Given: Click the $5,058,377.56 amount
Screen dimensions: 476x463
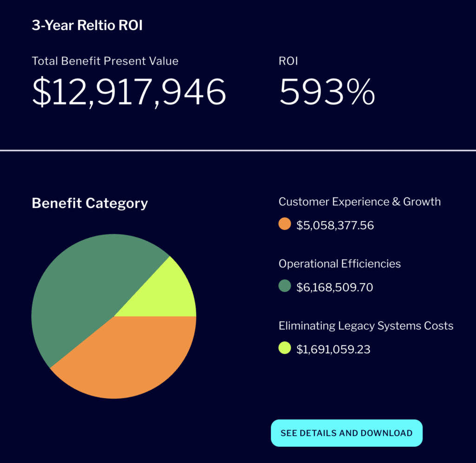Looking at the screenshot, I should (x=335, y=225).
